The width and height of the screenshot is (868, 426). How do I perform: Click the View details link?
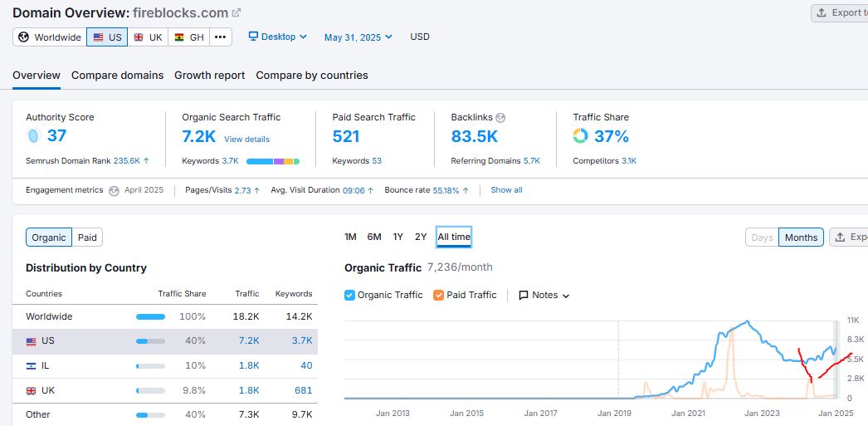pos(246,140)
